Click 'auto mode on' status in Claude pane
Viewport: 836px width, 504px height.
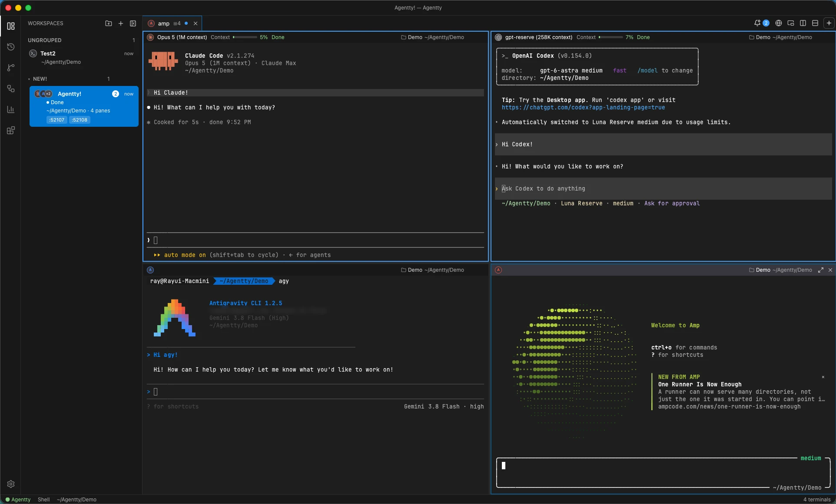pos(185,255)
